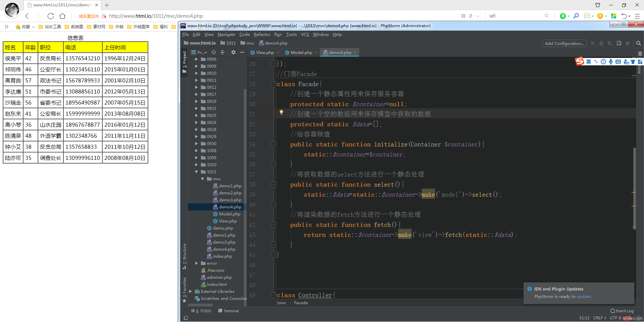Collapse the 1011 folder in project tree
The height and width of the screenshot is (322, 644).
[x=197, y=172]
